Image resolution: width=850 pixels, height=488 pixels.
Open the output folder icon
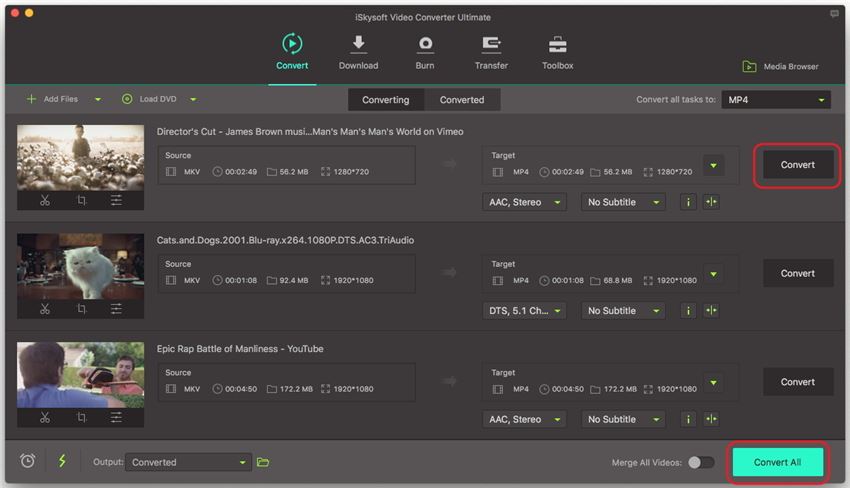pos(263,462)
